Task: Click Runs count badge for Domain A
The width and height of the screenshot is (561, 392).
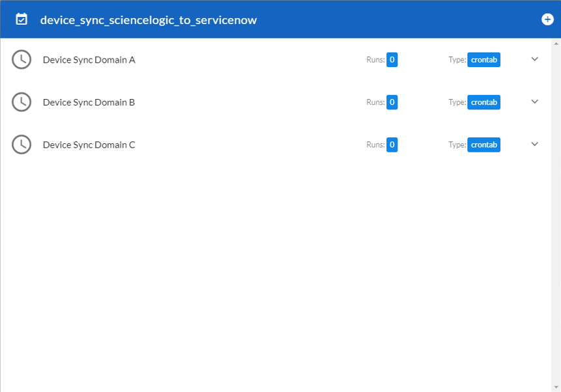Action: click(392, 60)
